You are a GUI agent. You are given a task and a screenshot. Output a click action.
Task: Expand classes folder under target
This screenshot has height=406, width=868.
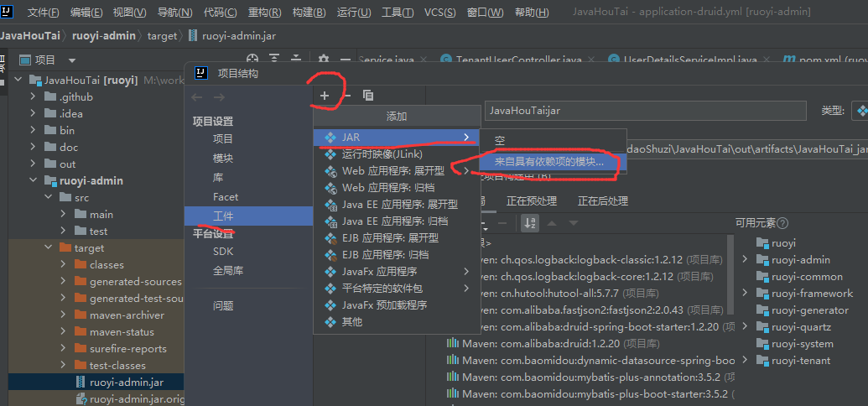(x=63, y=265)
